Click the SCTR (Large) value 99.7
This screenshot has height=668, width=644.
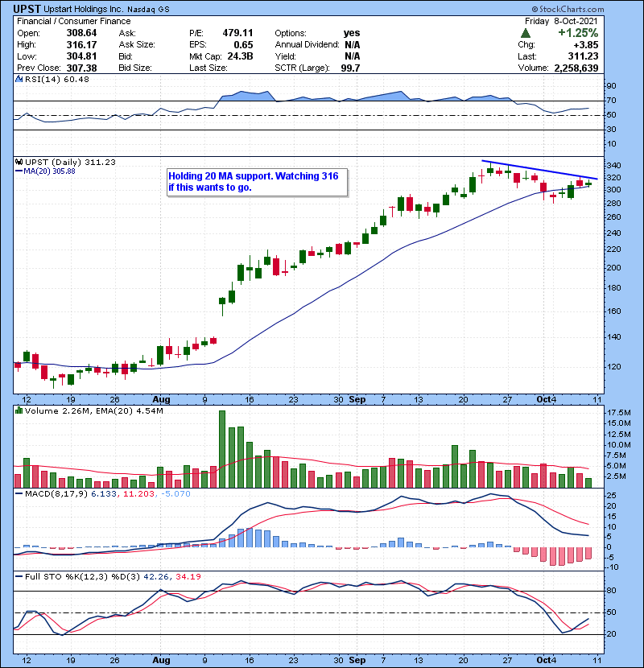pos(350,68)
